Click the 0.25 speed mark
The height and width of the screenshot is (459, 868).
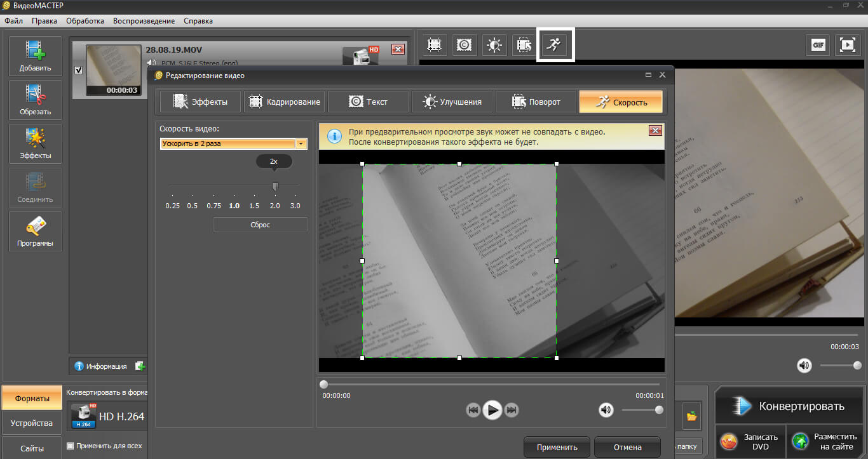pos(172,206)
